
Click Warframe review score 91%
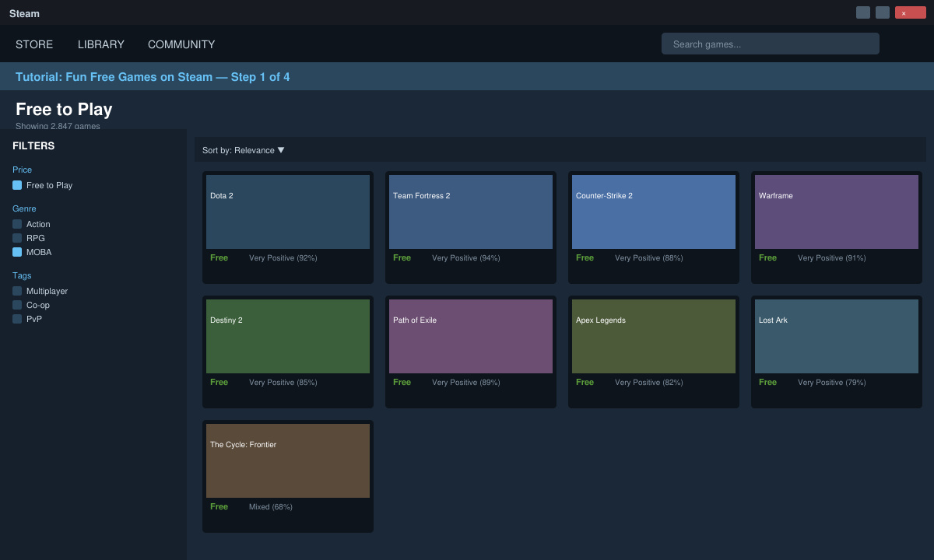tap(832, 257)
